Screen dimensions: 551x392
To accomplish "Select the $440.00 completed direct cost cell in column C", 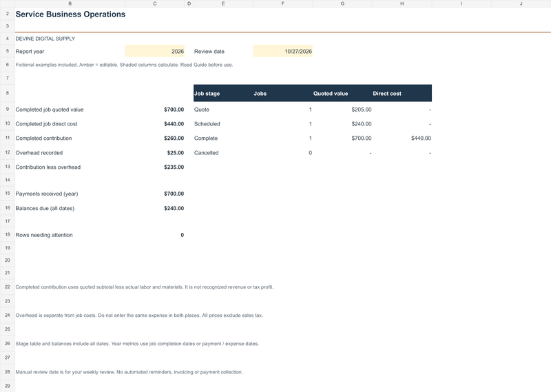I will pyautogui.click(x=154, y=124).
